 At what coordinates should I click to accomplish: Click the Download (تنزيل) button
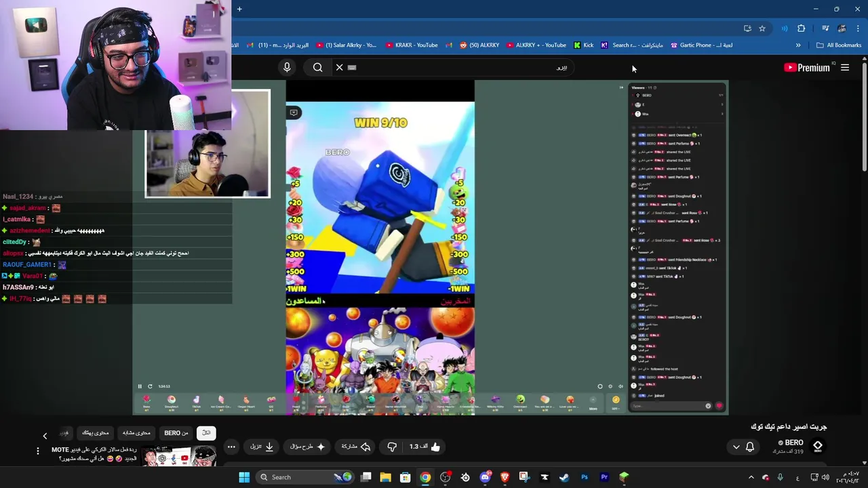(262, 447)
